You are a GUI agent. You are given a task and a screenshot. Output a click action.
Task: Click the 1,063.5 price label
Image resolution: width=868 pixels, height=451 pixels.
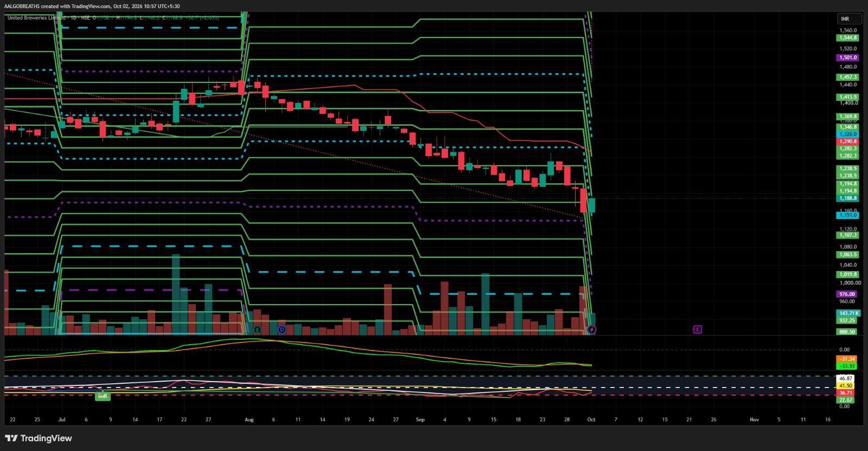(847, 255)
